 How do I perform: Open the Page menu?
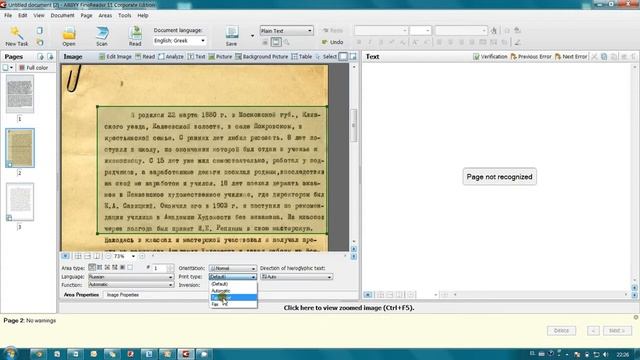click(87, 16)
